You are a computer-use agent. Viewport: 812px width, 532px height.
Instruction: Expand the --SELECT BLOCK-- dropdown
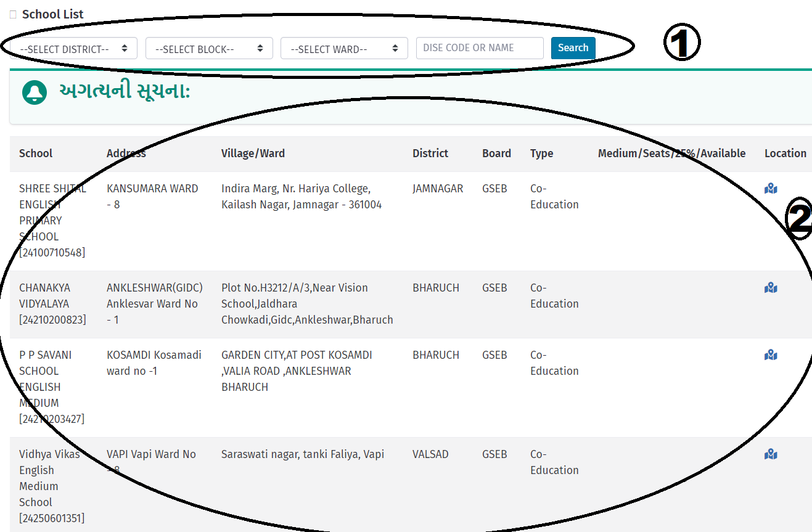(209, 47)
